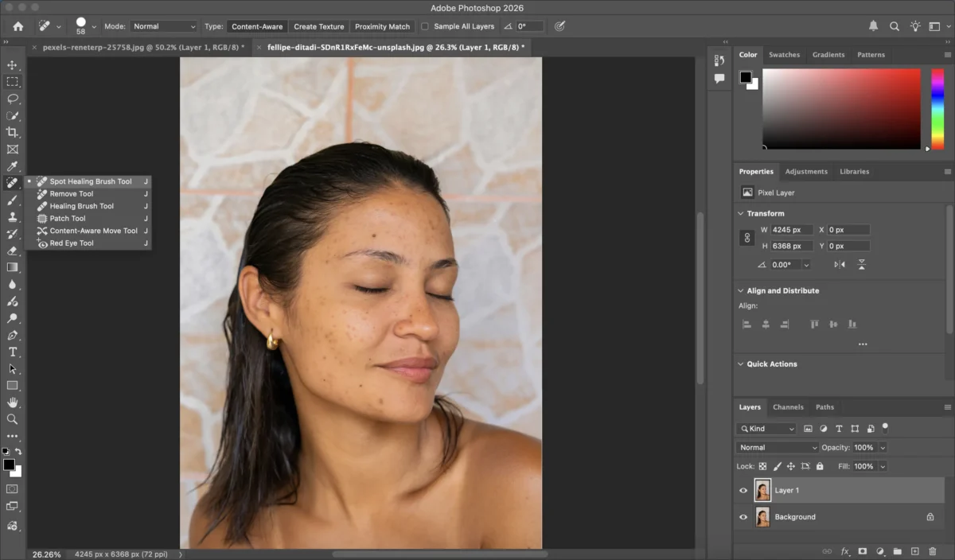Select the Hand tool
Image resolution: width=955 pixels, height=560 pixels.
click(x=12, y=402)
